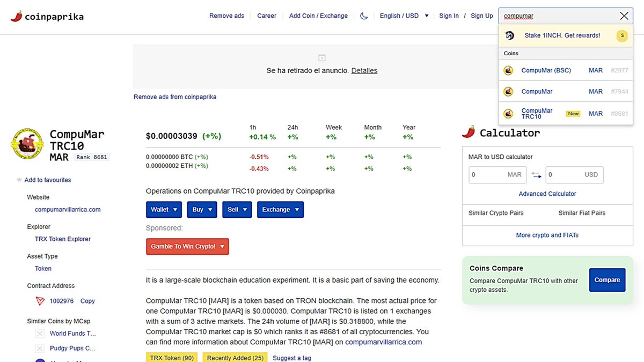Open the TRX Token Explorer link
Viewport: 644px width, 362px height.
[x=63, y=239]
